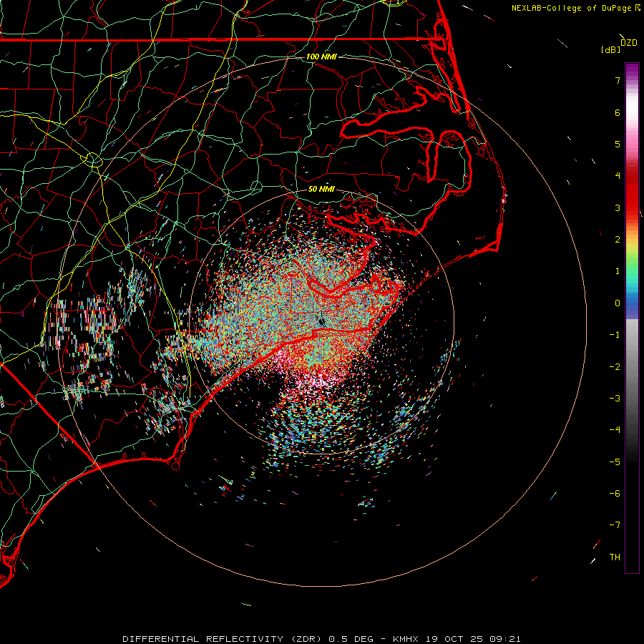Click the ZDR color scale bar
This screenshot has height=644, width=644.
[x=632, y=318]
